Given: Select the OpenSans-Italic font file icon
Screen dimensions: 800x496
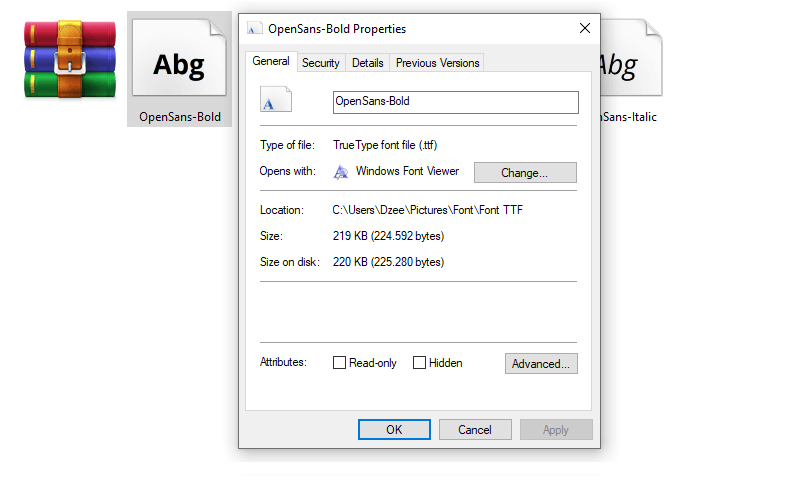Looking at the screenshot, I should [x=631, y=58].
